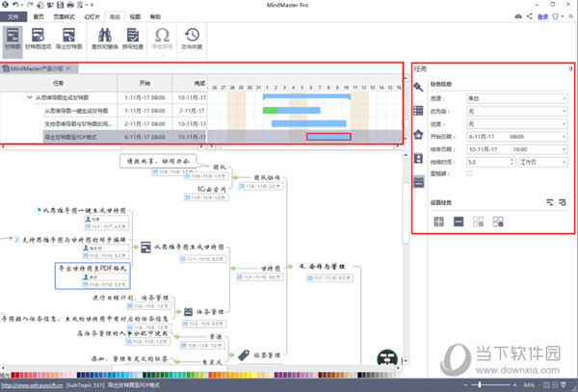Click the zoom out minus button in status bar

coord(465,385)
